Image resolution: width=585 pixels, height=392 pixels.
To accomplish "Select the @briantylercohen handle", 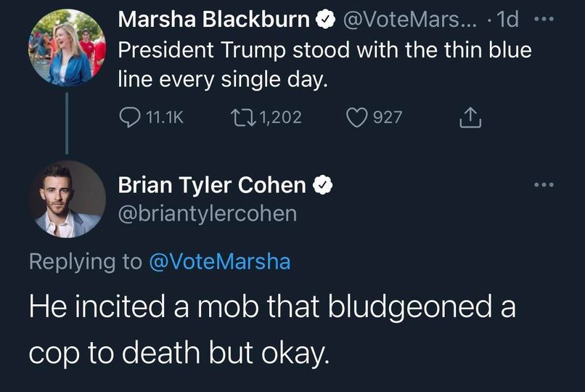I will (207, 213).
